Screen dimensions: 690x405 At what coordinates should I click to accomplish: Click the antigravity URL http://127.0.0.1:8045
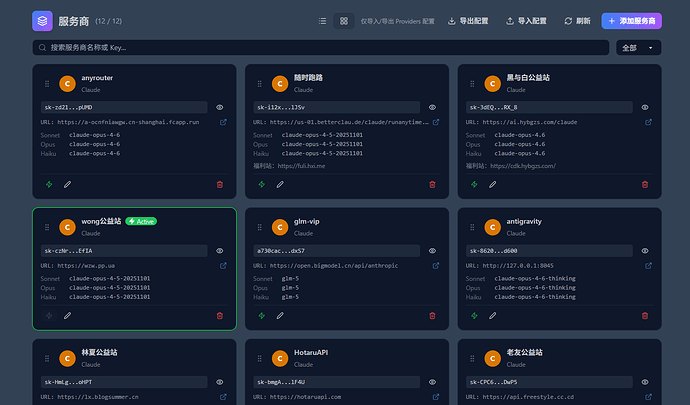click(x=518, y=266)
